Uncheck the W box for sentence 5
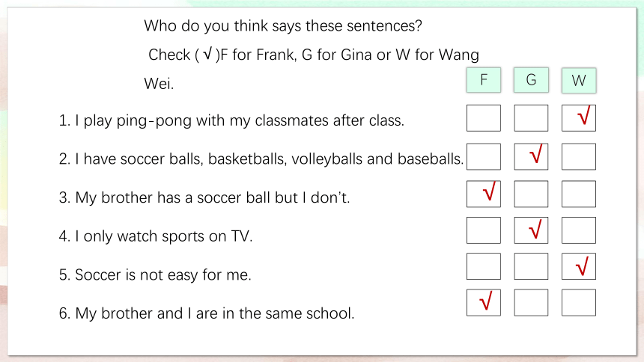Screen dimensions: 644x362 (579, 266)
